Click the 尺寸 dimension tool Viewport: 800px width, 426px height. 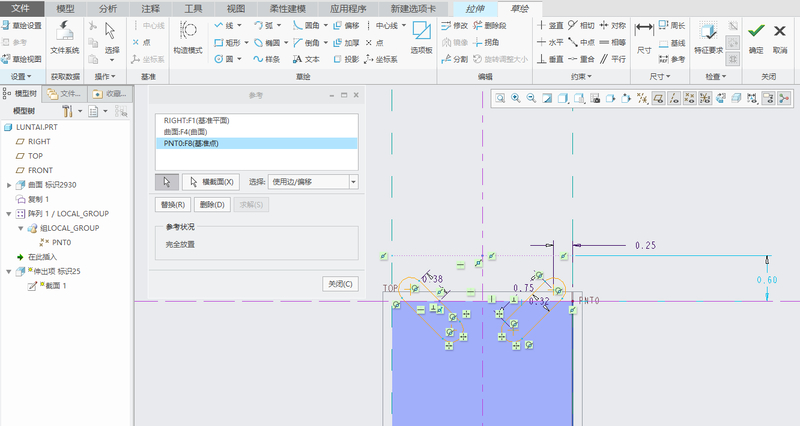pyautogui.click(x=644, y=37)
